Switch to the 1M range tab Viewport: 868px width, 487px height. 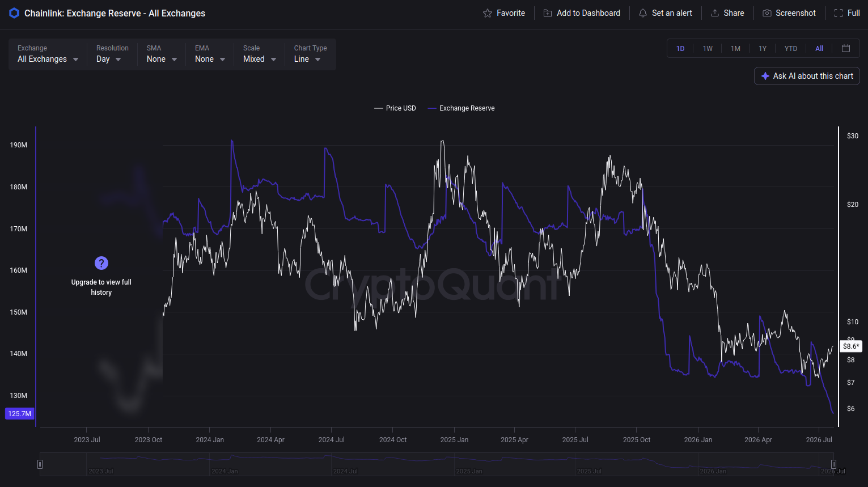[x=735, y=49]
